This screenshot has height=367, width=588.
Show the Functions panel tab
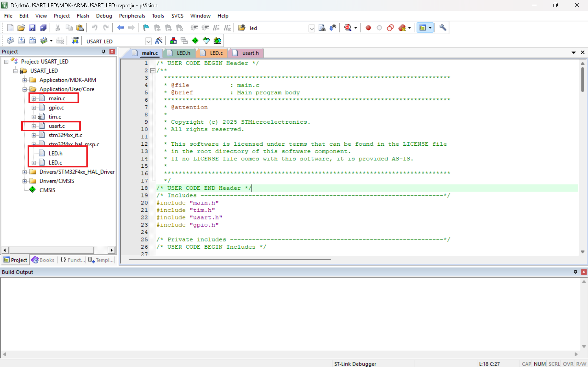coord(73,260)
